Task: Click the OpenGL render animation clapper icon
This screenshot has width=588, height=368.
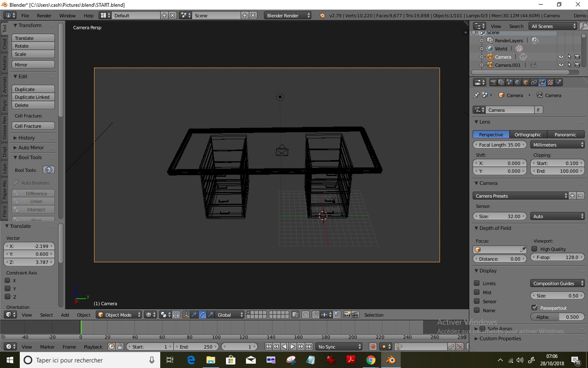Action: tap(355, 315)
